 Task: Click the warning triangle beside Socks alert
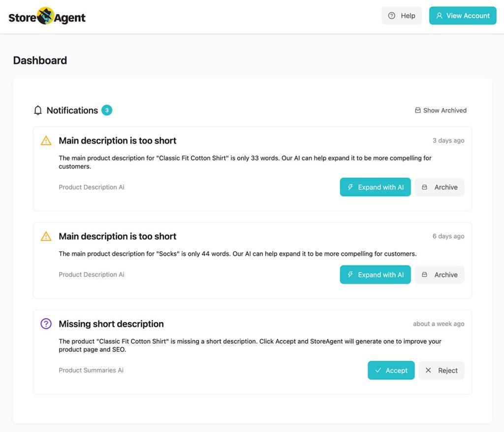(x=46, y=236)
